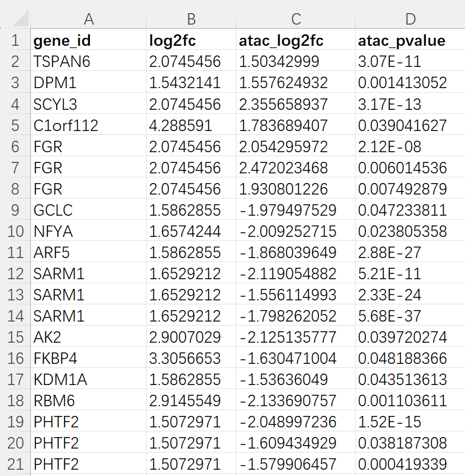Viewport: 465px width, 476px height.
Task: Select the entire column A header
Action: coord(89,19)
